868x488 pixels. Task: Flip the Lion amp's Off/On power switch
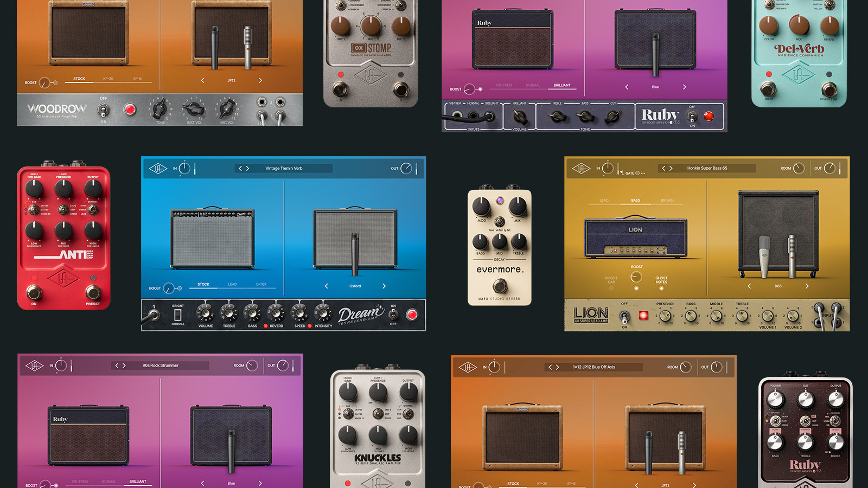[x=624, y=316]
